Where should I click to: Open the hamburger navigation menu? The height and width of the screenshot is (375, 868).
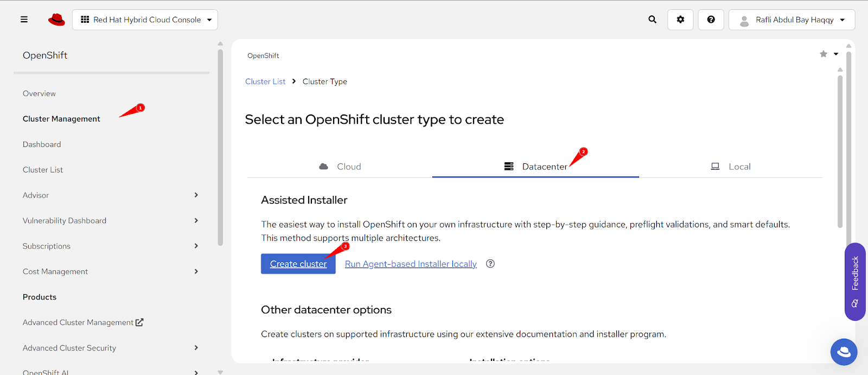click(24, 20)
